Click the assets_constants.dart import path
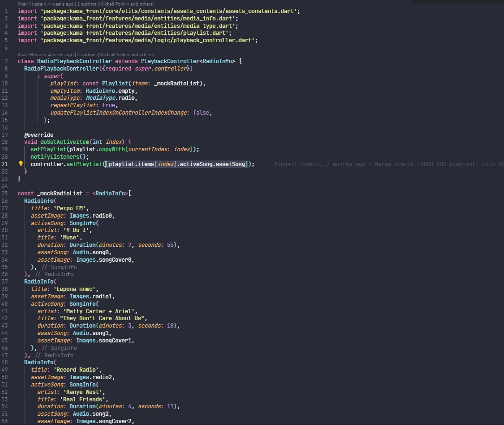This screenshot has height=425, width=504. coord(170,11)
